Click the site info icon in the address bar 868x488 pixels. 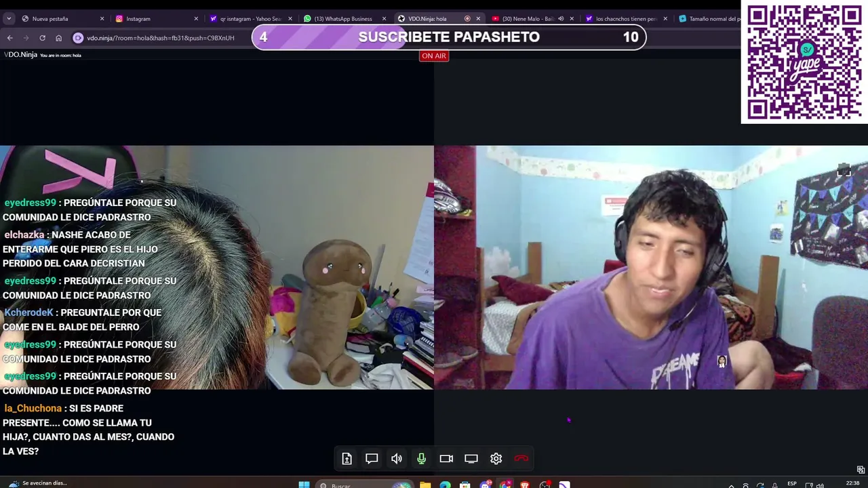78,38
